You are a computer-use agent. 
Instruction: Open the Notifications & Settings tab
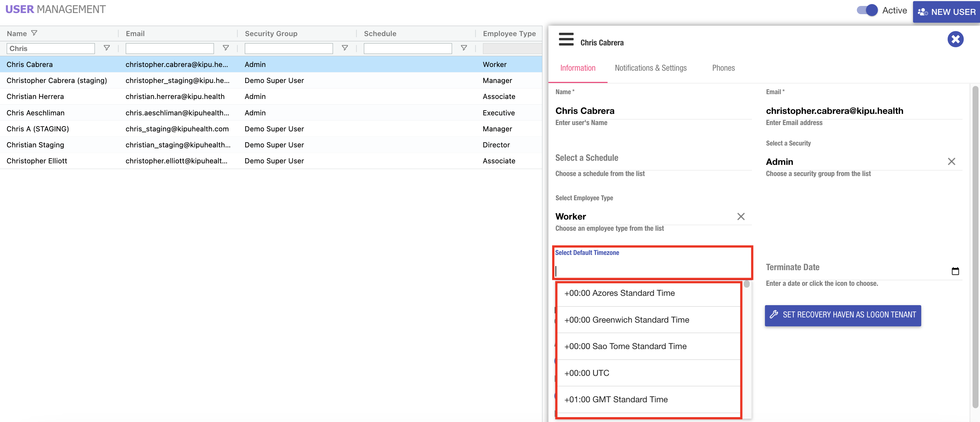pos(651,68)
